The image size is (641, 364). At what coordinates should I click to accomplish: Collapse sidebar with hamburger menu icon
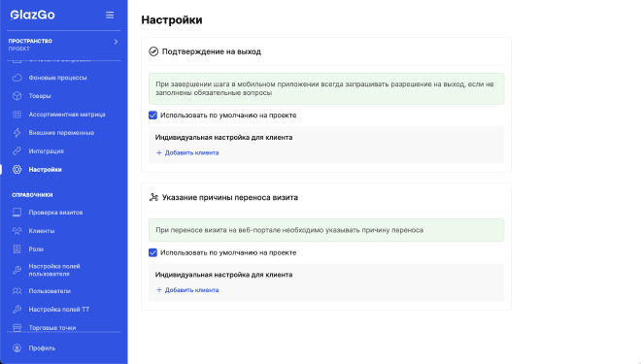click(110, 16)
